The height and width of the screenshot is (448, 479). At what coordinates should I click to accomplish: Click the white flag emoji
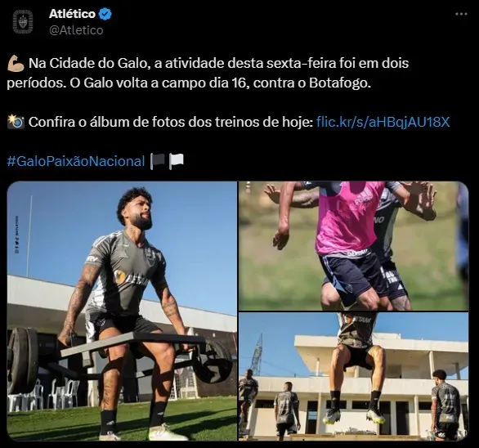[x=177, y=161]
